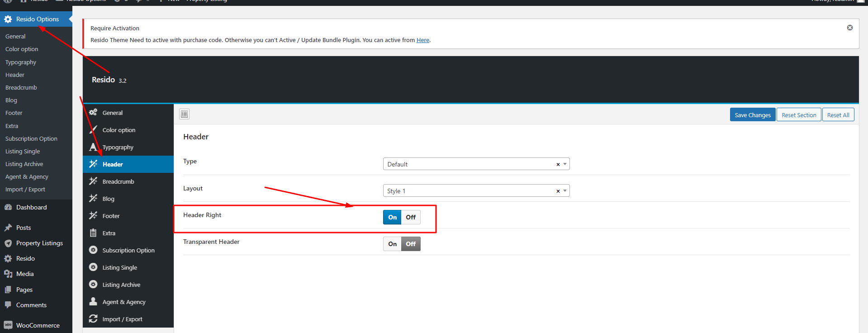Click the Extra clipboard icon
The width and height of the screenshot is (868, 333).
(x=93, y=233)
